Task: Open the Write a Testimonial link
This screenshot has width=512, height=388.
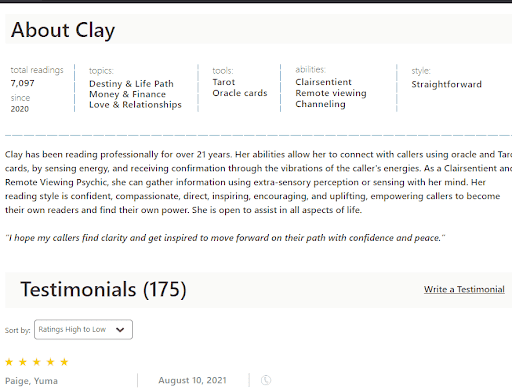Action: [464, 289]
